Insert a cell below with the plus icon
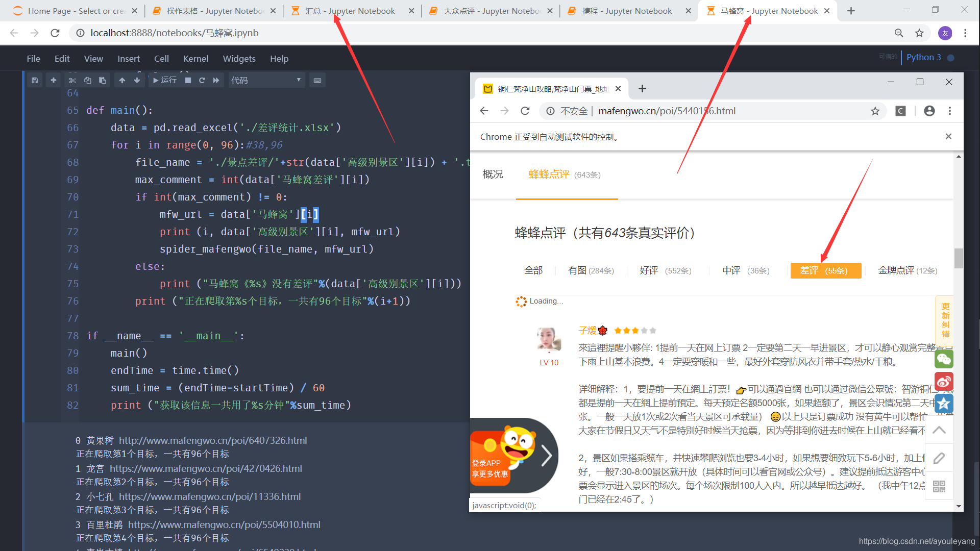 point(53,80)
